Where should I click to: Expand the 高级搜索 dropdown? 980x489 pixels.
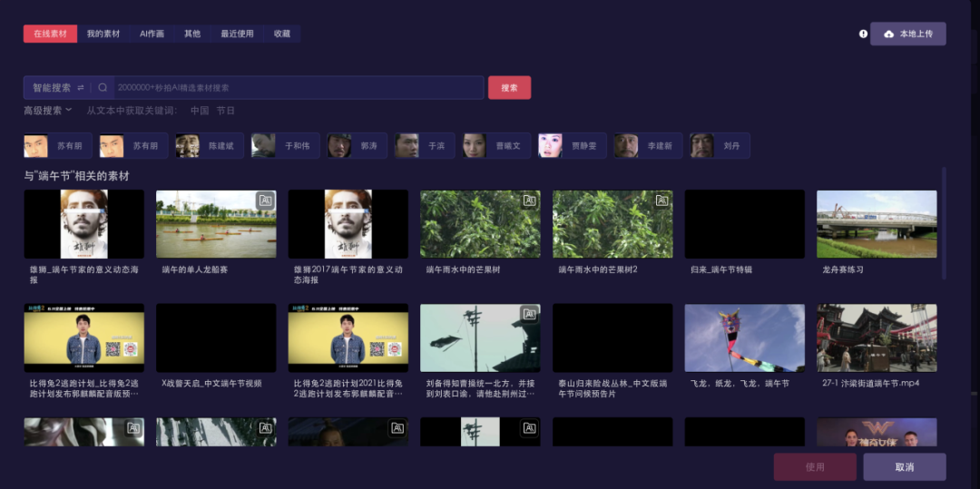coord(48,111)
